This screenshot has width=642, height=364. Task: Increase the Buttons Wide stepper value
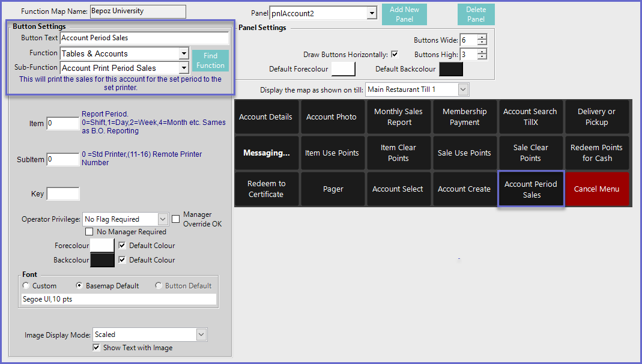click(482, 37)
